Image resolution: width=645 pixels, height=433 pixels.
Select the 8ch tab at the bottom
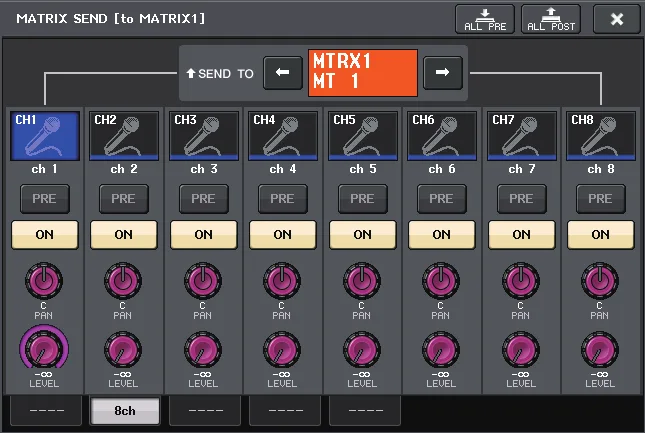coord(125,410)
